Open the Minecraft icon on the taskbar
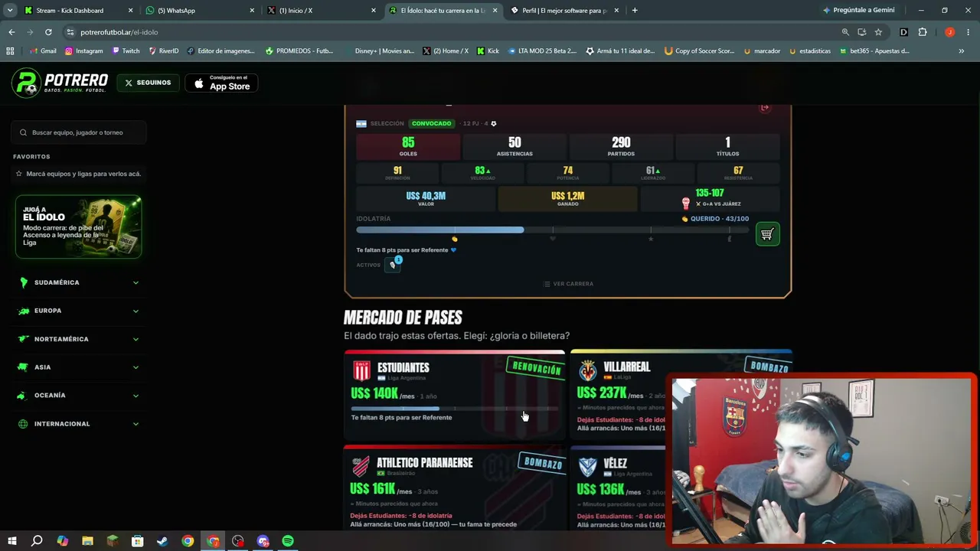This screenshot has width=980, height=551. coord(113,541)
